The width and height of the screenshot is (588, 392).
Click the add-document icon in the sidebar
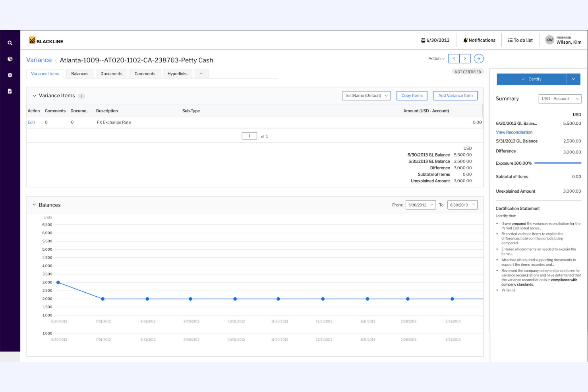(x=10, y=91)
